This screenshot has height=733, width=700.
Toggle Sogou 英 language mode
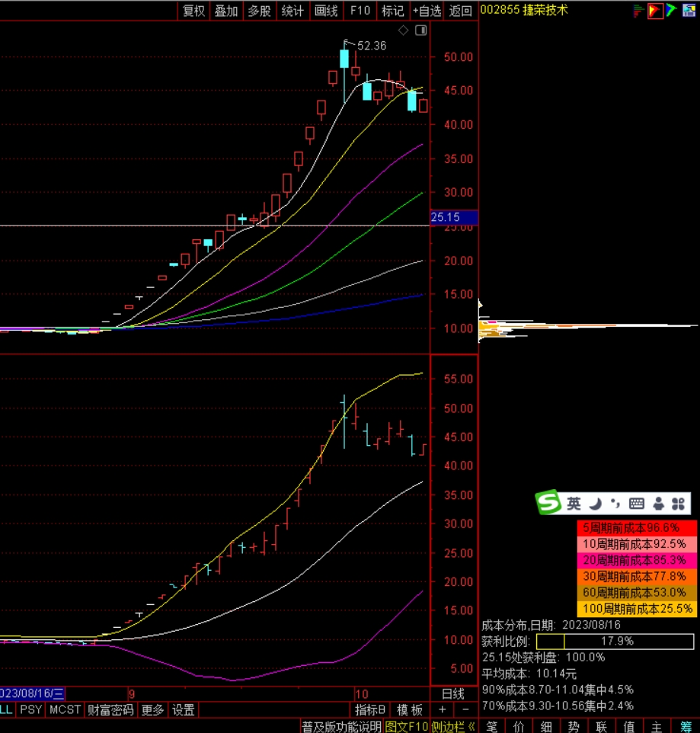pyautogui.click(x=574, y=504)
